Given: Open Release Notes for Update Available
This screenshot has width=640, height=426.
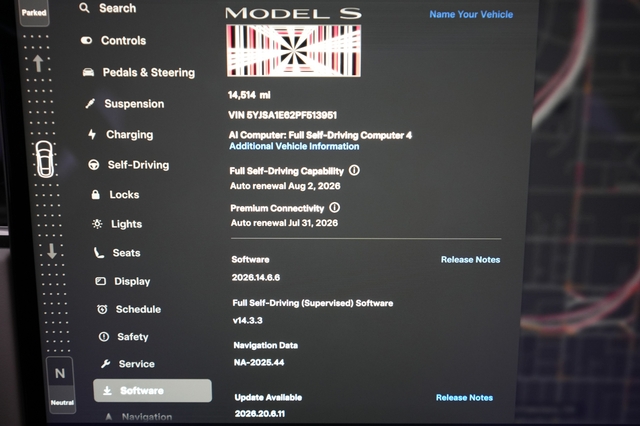Looking at the screenshot, I should pos(464,398).
